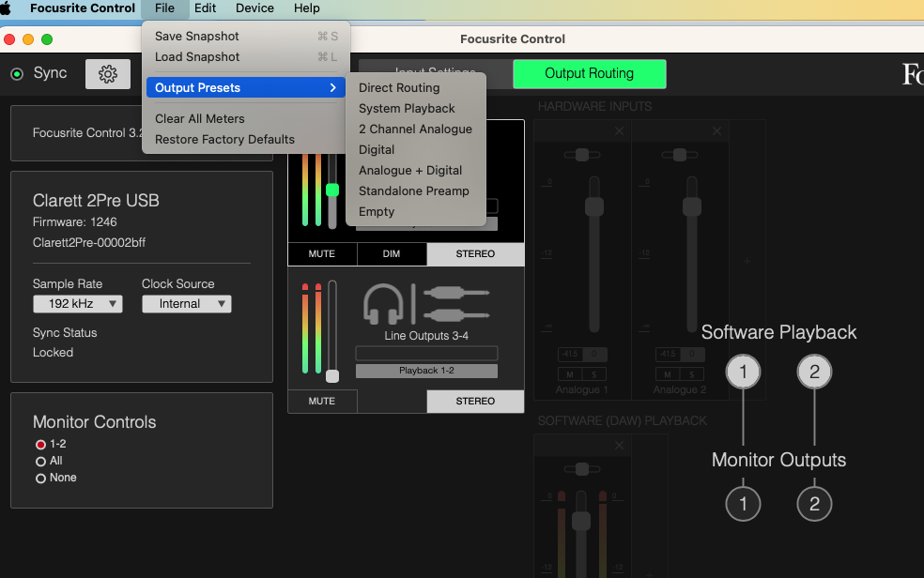Click the Locked sync status text
Viewport: 924px width, 578px height.
53,353
